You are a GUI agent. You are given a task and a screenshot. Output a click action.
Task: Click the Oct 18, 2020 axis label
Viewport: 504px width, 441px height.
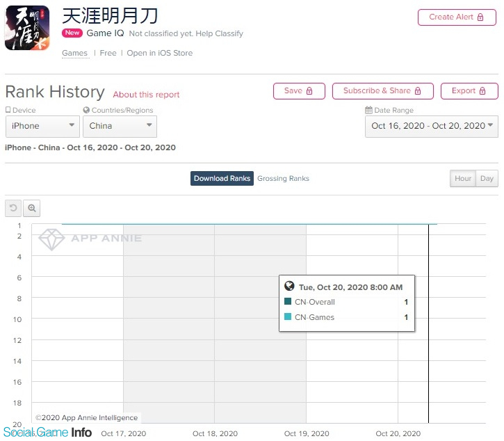pyautogui.click(x=215, y=433)
